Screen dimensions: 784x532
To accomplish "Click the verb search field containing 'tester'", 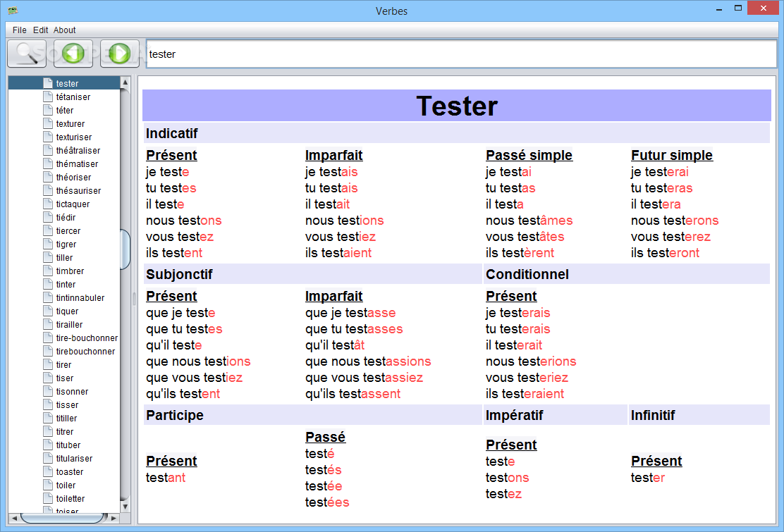I will (x=461, y=54).
